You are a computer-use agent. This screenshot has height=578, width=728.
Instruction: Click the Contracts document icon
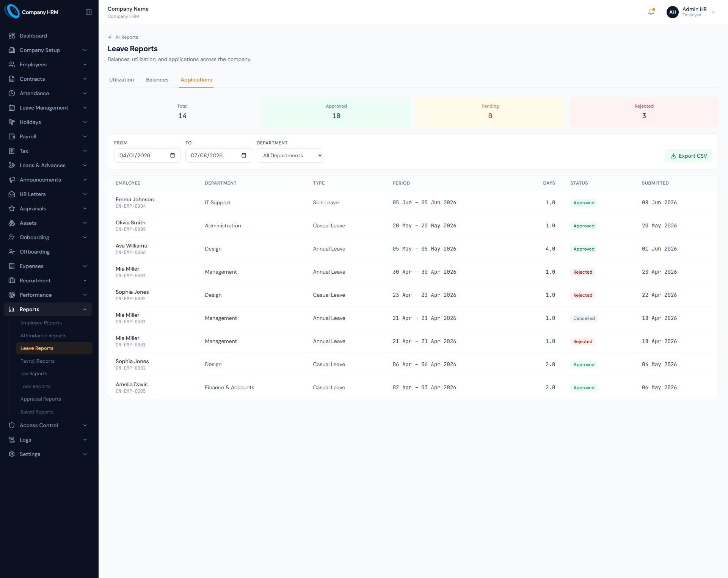point(12,79)
